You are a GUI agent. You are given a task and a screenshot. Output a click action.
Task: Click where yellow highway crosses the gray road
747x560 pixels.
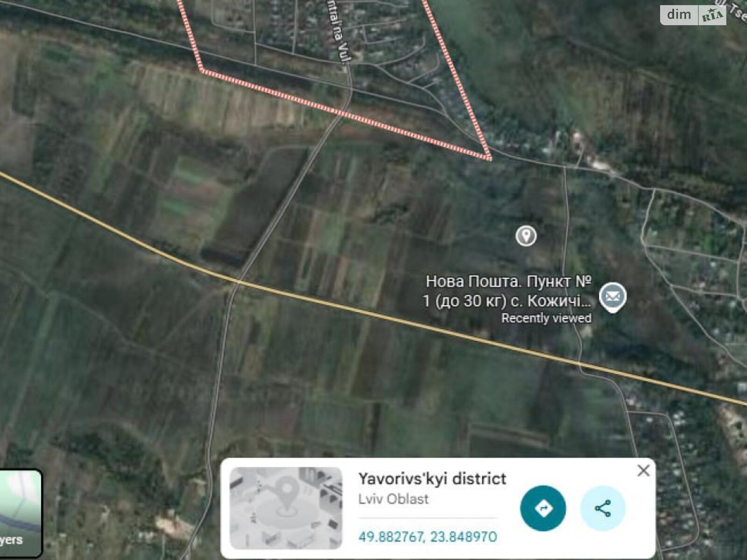(x=238, y=281)
